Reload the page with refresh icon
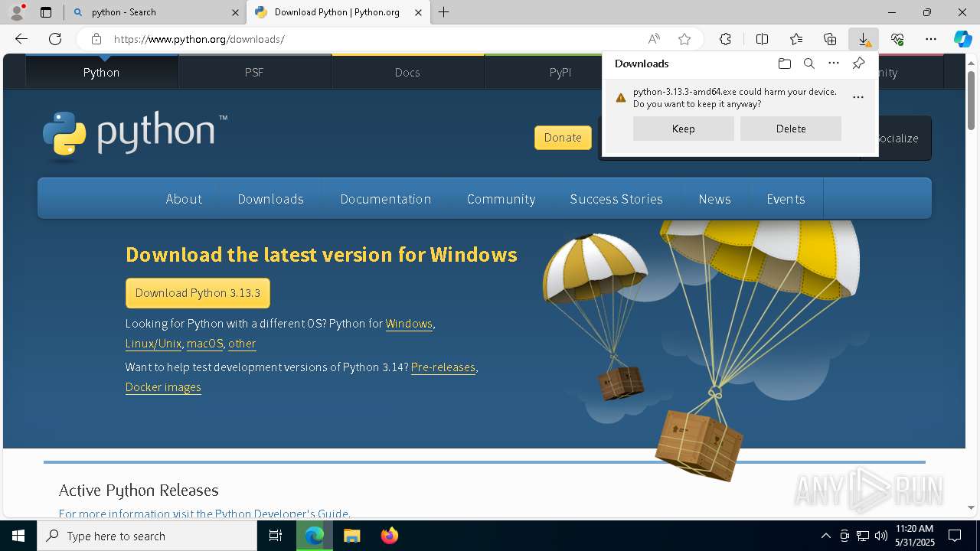The image size is (980, 551). coord(55,39)
